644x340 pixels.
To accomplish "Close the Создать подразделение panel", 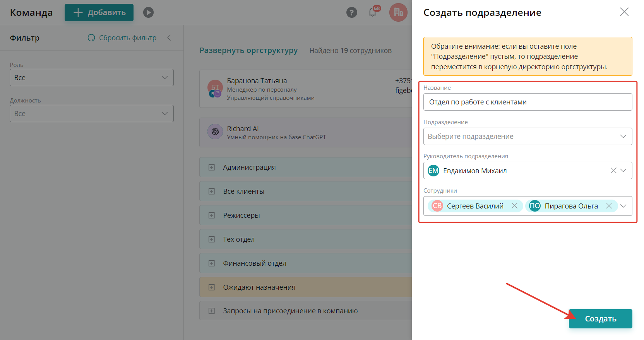I will [624, 12].
